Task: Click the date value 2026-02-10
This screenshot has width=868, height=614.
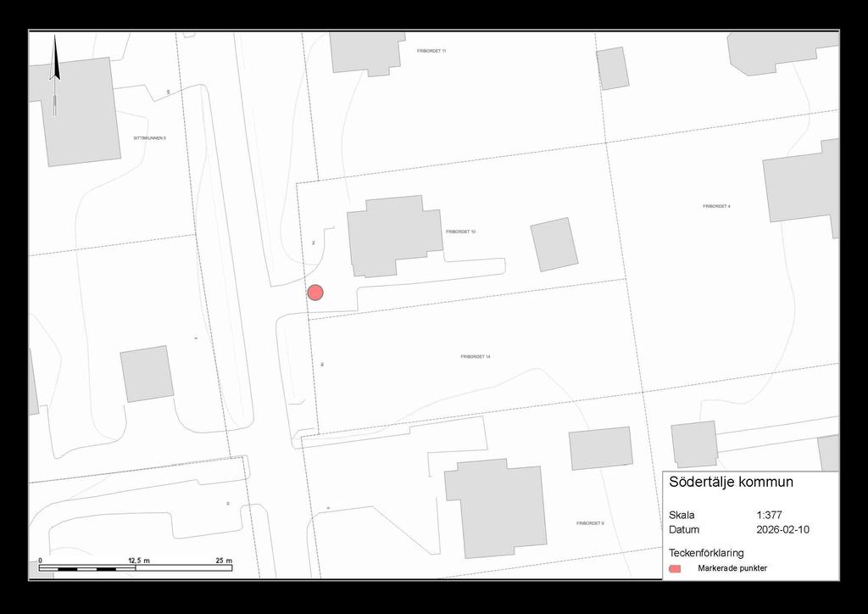Action: [783, 530]
